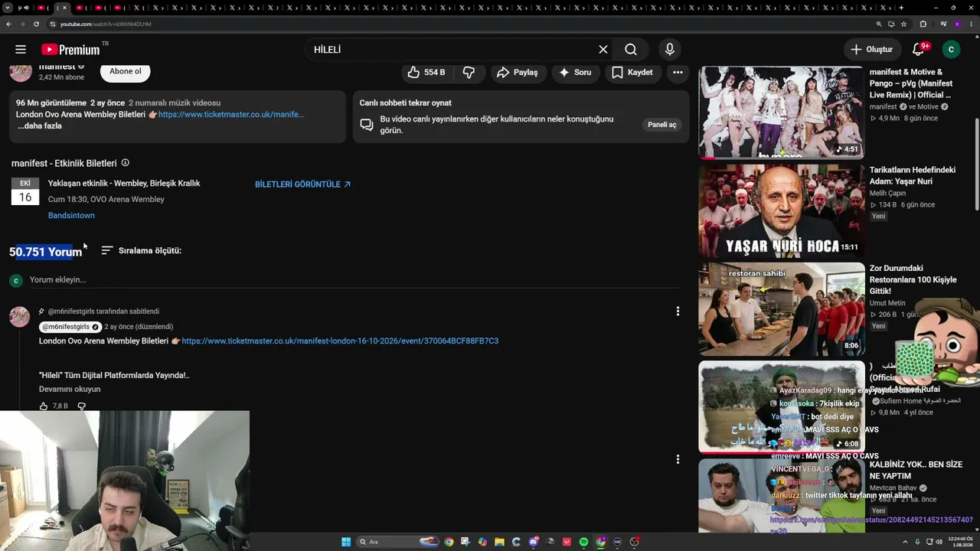Open the notifications bell
The image size is (980, 551).
pyautogui.click(x=919, y=50)
